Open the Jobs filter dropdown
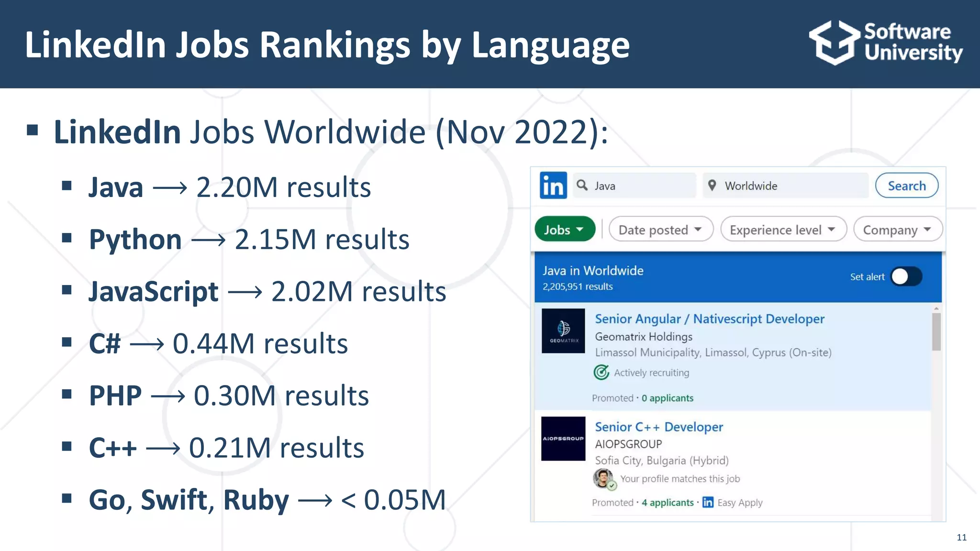This screenshot has height=551, width=980. coord(565,230)
